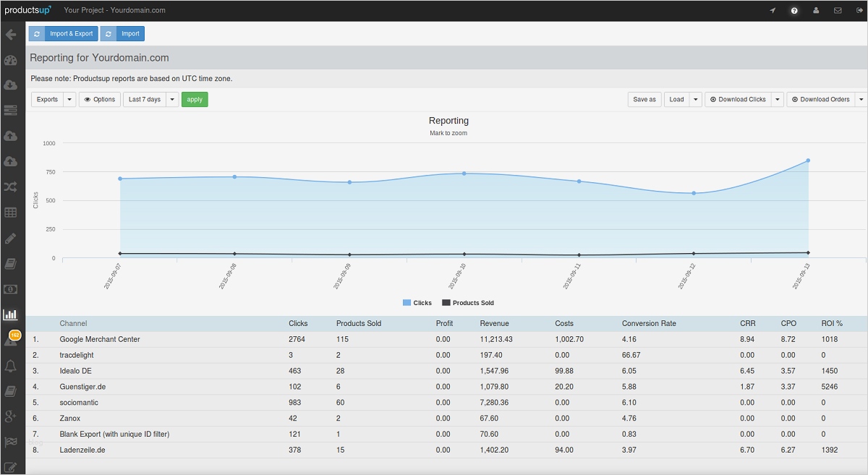
Task: Open the table grid icon in sidebar
Action: point(10,213)
